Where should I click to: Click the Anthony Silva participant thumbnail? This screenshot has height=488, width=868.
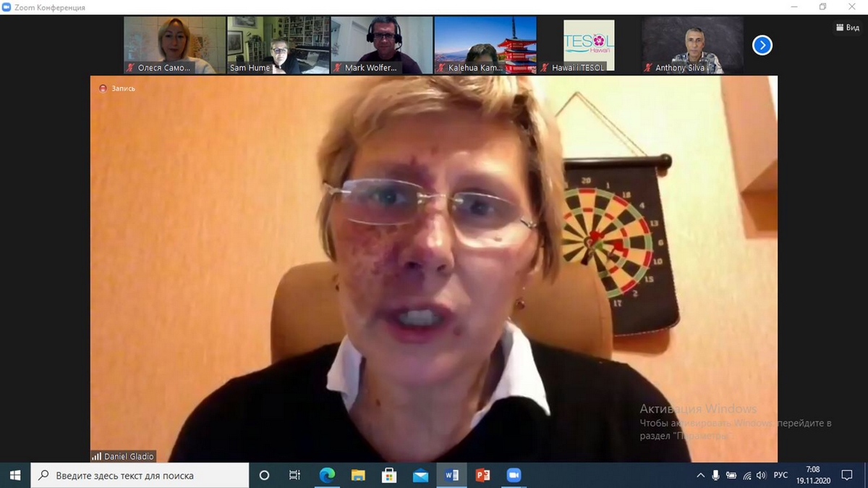click(692, 46)
